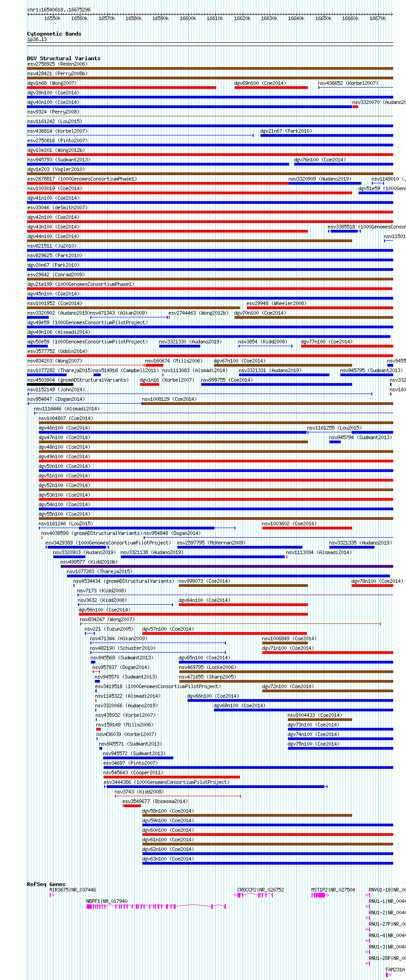
Task: Select variant nsv160674 (Mills2006)
Action: click(x=174, y=361)
